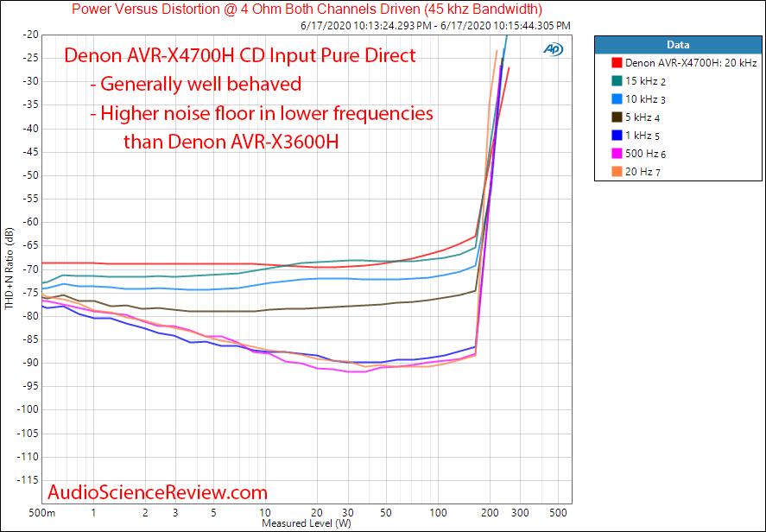766x532 pixels.
Task: Click the 'Measured Level (W)' axis label
Action: coord(307,523)
